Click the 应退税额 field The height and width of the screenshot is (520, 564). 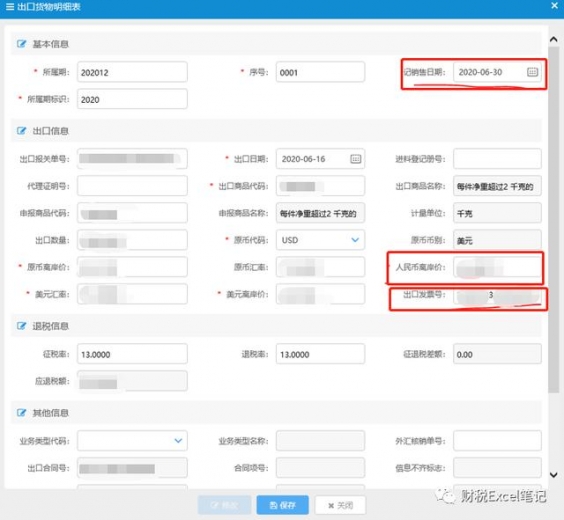[x=132, y=381]
